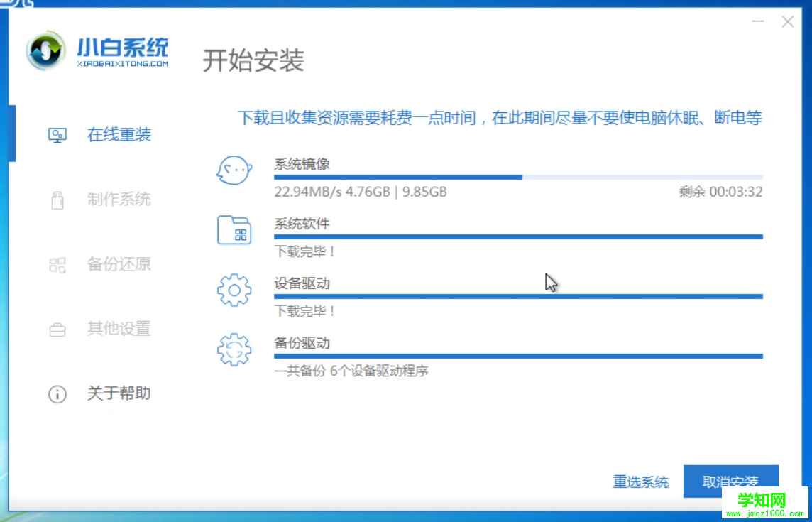Open the 其他设置 section
Image resolution: width=812 pixels, height=522 pixels.
(119, 329)
